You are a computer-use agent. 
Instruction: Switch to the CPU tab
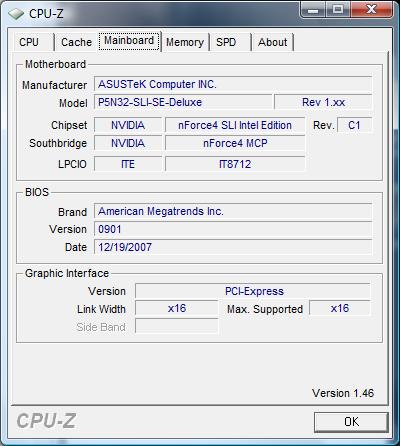coord(33,42)
